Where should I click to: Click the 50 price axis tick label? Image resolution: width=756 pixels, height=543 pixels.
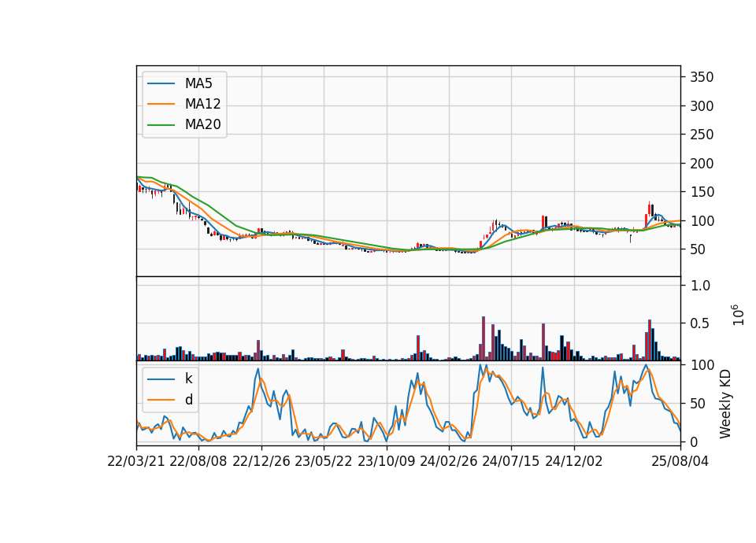pos(698,249)
